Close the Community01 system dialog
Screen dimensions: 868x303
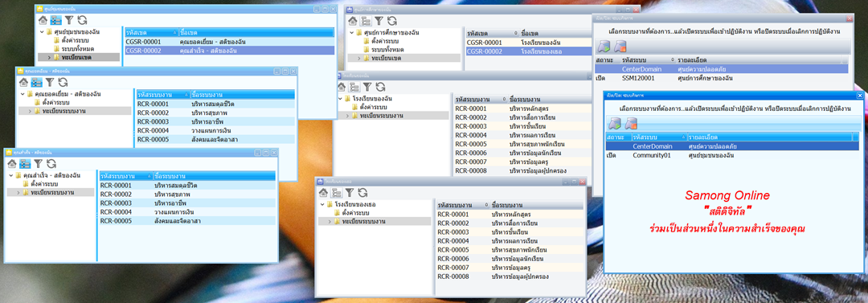(859, 96)
